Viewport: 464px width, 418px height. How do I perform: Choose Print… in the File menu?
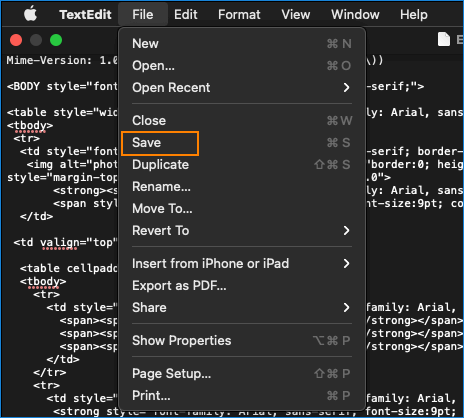pyautogui.click(x=242, y=396)
